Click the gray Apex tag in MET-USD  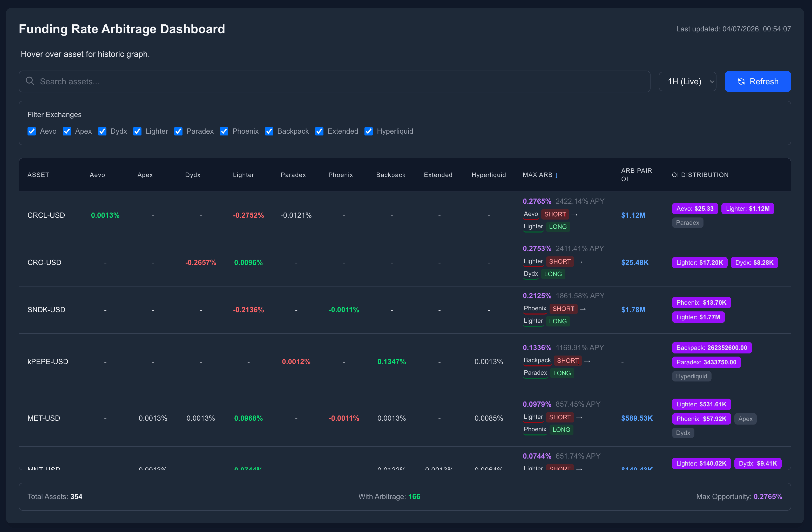[x=745, y=419]
